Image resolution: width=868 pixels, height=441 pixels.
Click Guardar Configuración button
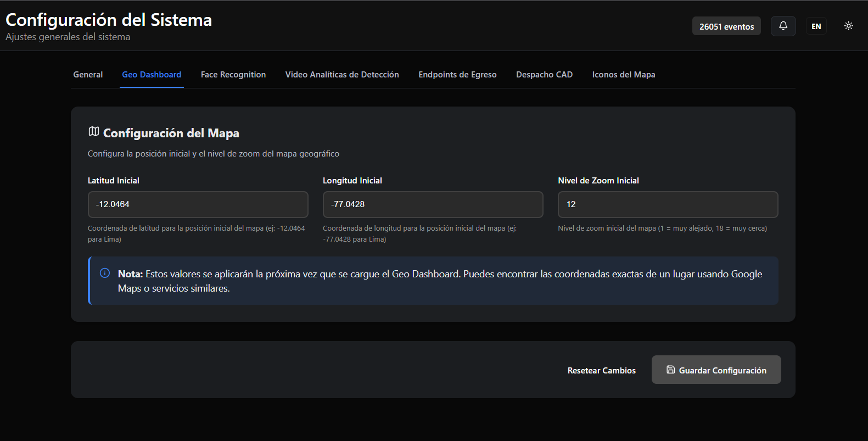[716, 370]
